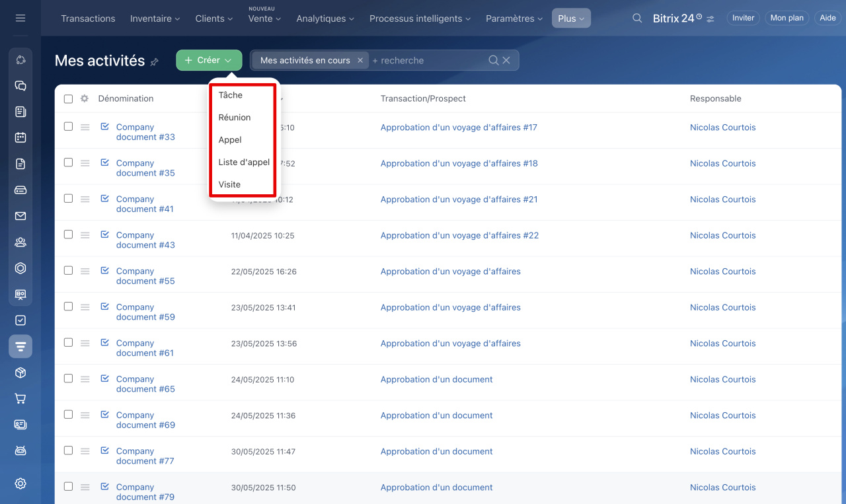Open the presentation board sidebar icon
The height and width of the screenshot is (504, 846).
20,294
